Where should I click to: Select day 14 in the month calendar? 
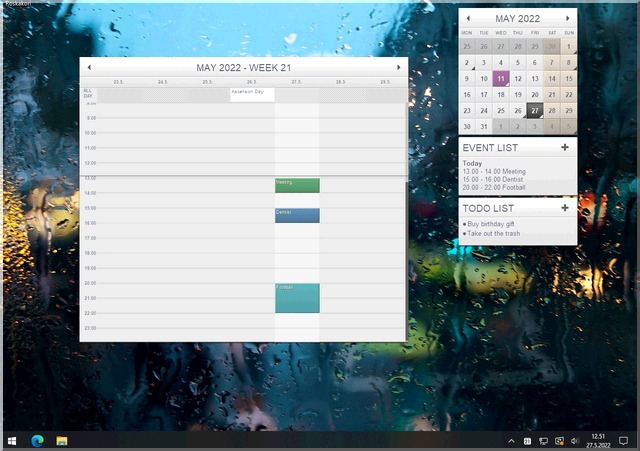[552, 78]
